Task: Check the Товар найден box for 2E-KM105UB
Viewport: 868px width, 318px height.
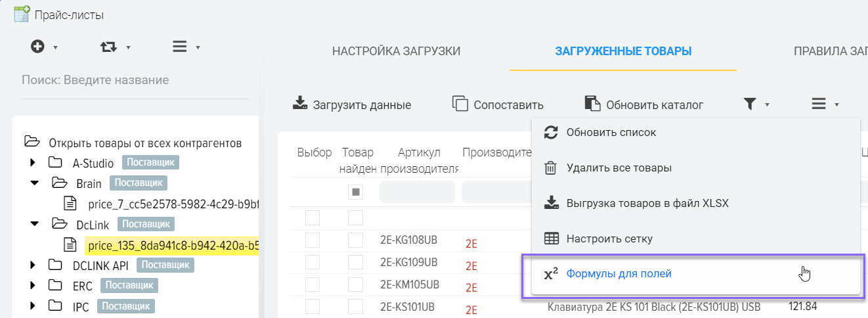Action: point(355,284)
